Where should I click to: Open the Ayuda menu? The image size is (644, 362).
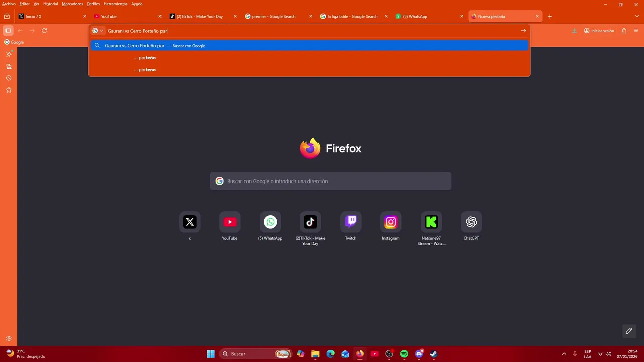click(137, 4)
